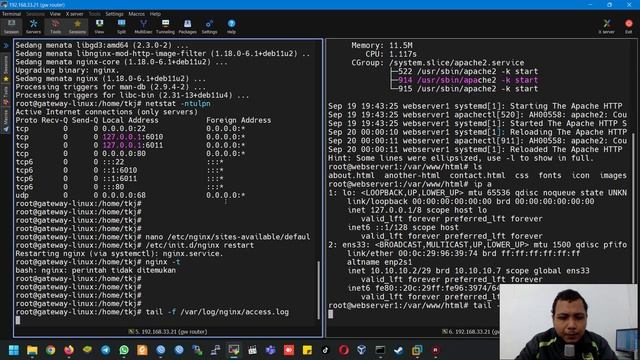Open VirtualBox from taskbar
Viewport: 640px width, 360px height.
[362, 350]
